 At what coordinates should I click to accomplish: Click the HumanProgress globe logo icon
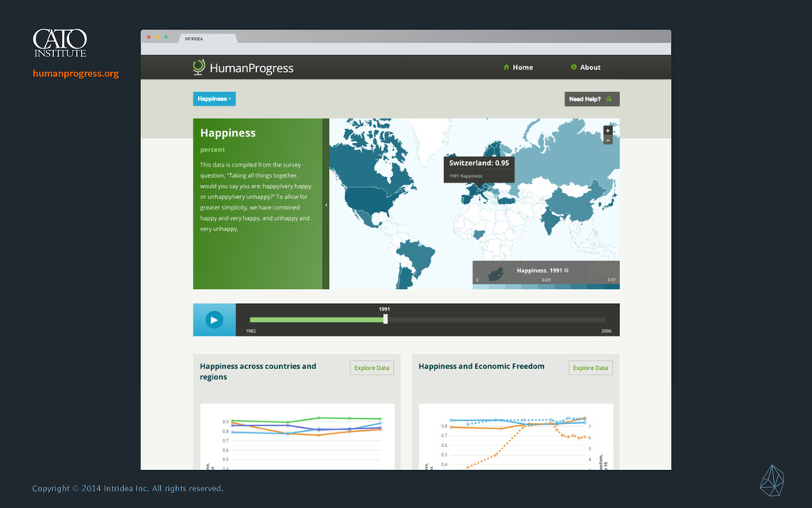click(x=199, y=67)
